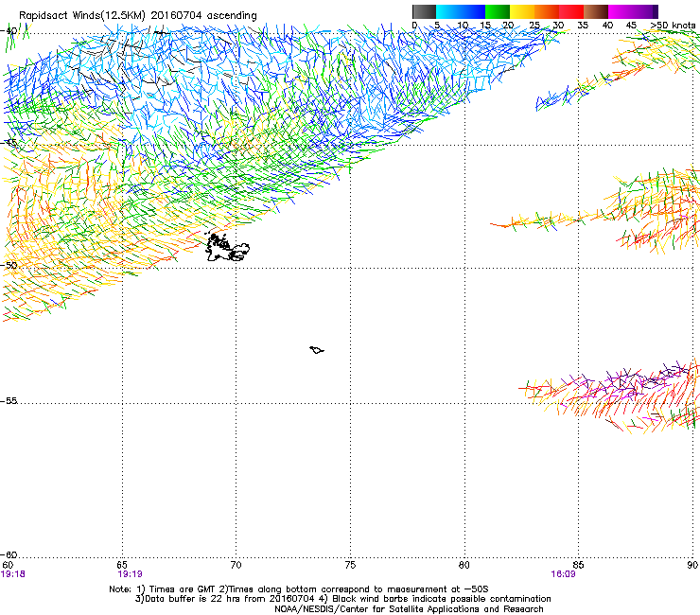Click the cyan-blue 5-15 knots legend swatch

(x=461, y=11)
